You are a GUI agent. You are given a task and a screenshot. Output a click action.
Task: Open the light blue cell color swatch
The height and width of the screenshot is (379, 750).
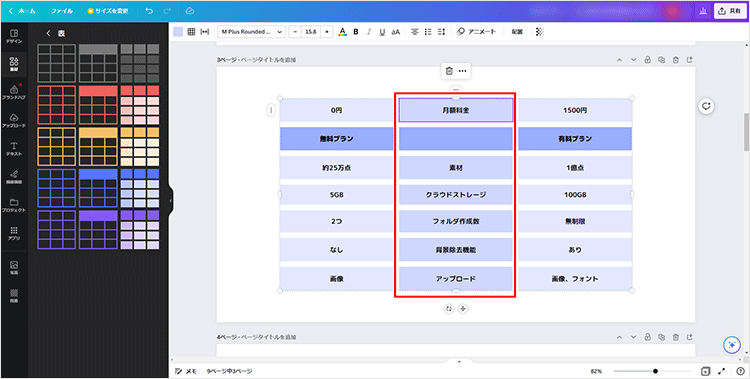point(178,32)
